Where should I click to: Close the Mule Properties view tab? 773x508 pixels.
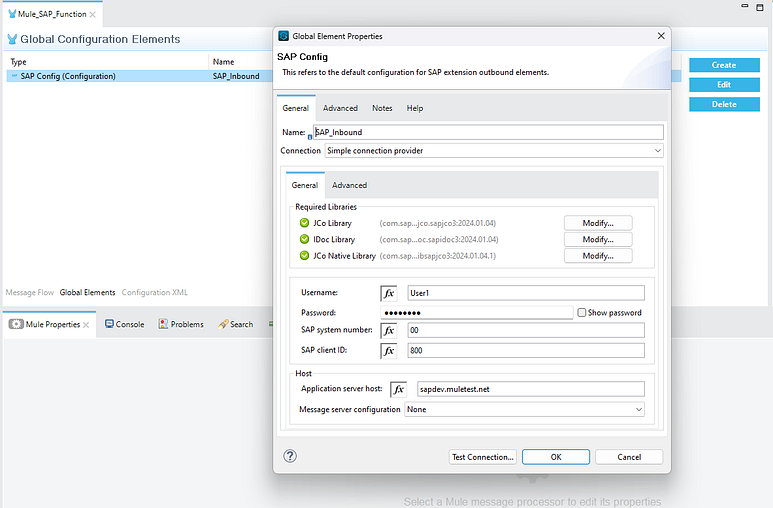coord(86,325)
